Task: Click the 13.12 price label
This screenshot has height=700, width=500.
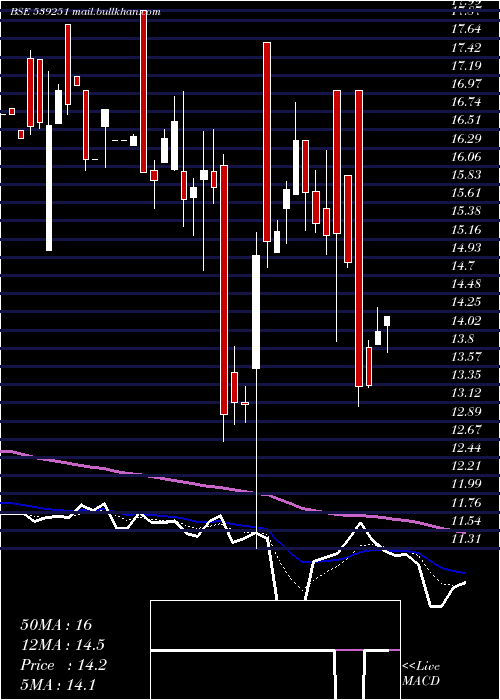Action: point(466,393)
